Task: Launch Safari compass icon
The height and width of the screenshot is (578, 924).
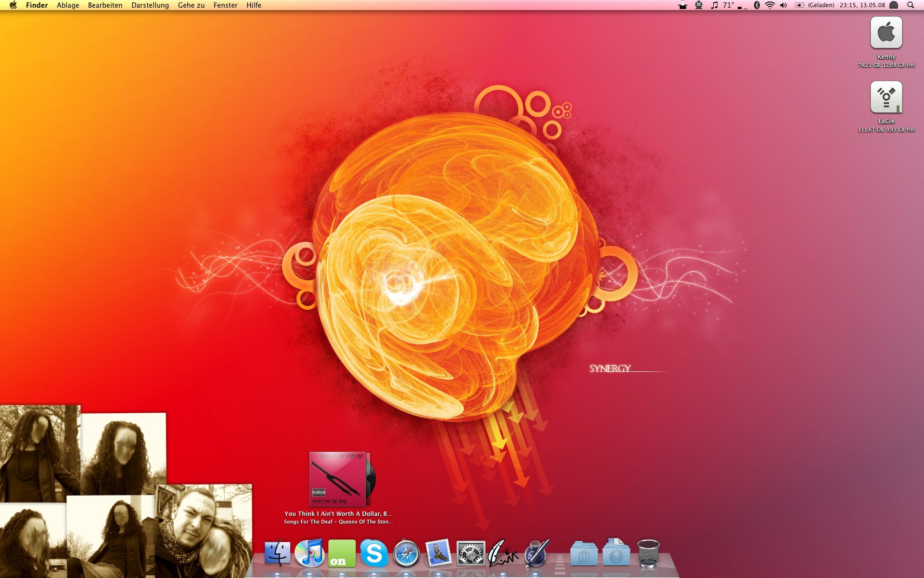Action: 406,553
